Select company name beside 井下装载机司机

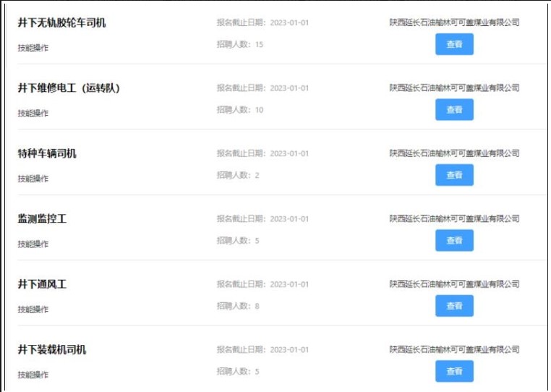pyautogui.click(x=454, y=349)
